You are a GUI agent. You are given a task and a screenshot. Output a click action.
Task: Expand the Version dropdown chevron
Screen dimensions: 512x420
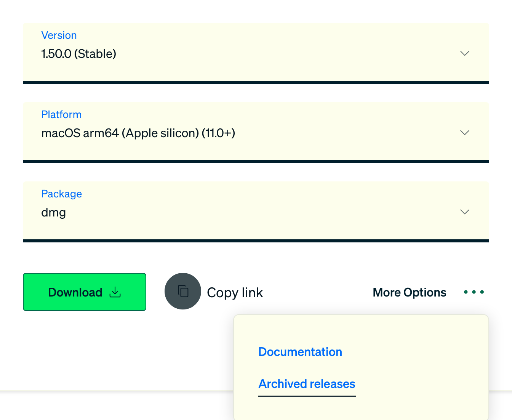(x=465, y=53)
